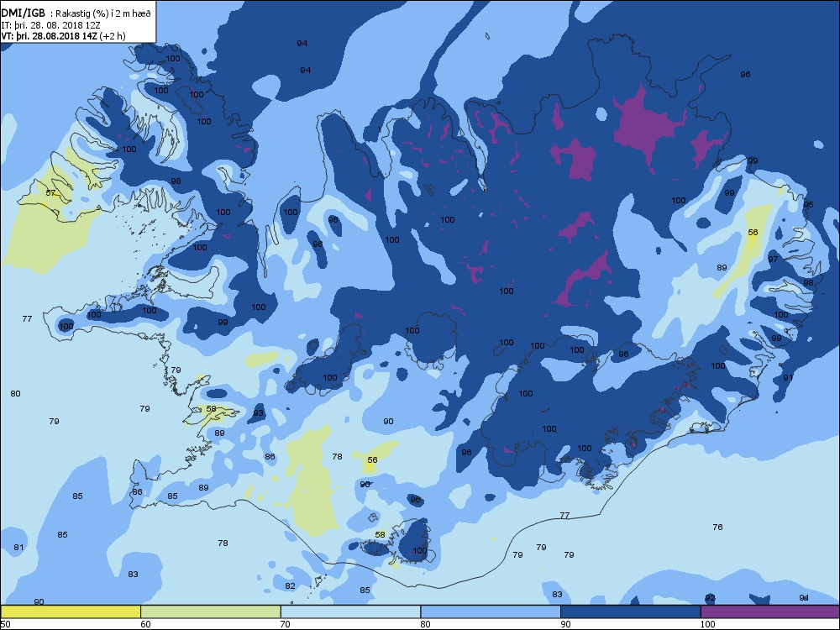Click the '92' humidity value near the legend

(711, 598)
